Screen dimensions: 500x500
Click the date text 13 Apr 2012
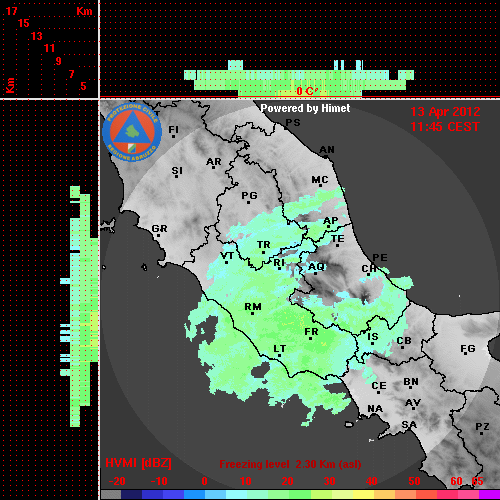coord(445,112)
